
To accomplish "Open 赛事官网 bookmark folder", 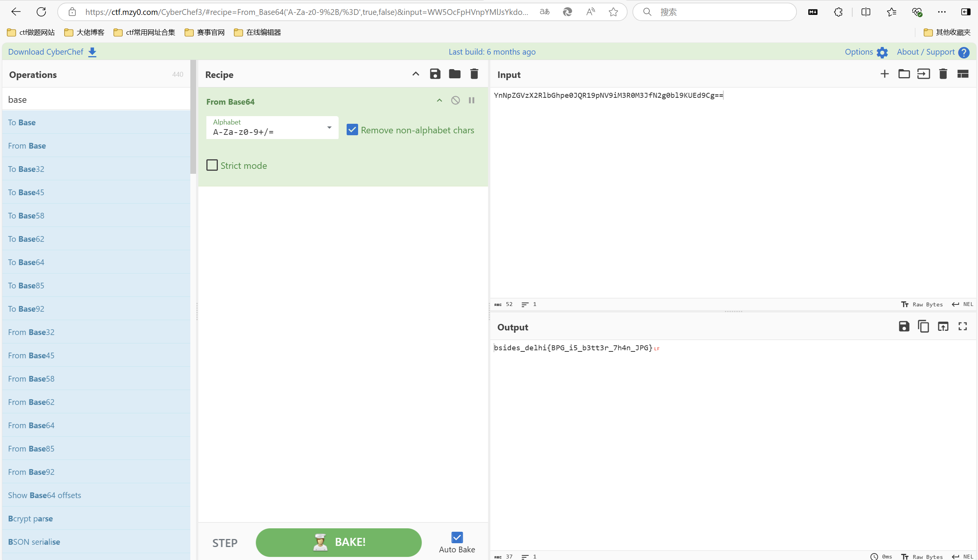I will [204, 32].
